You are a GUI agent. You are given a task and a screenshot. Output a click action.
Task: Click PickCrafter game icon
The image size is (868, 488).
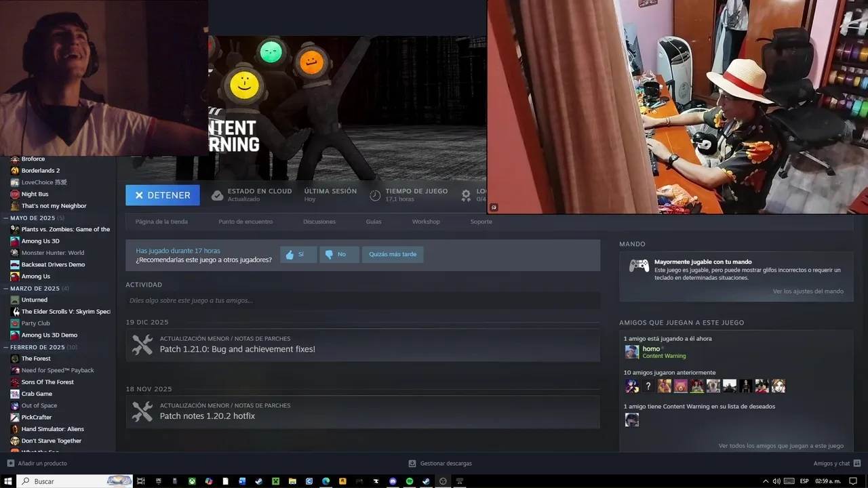point(15,418)
